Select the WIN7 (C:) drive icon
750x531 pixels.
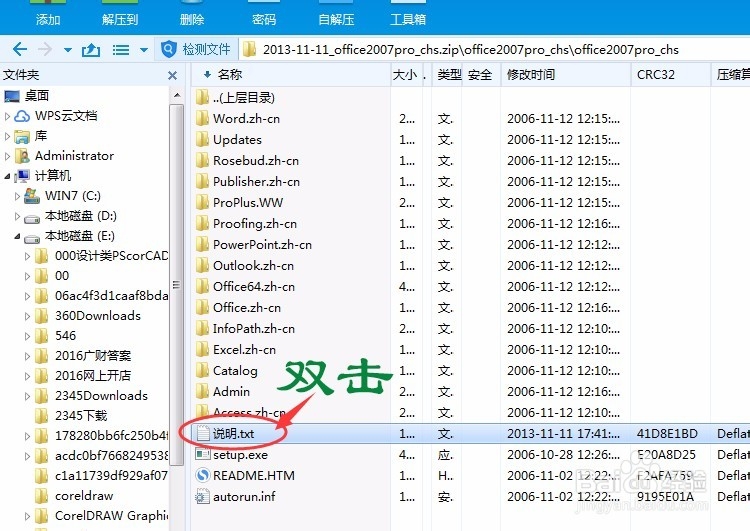(x=32, y=196)
